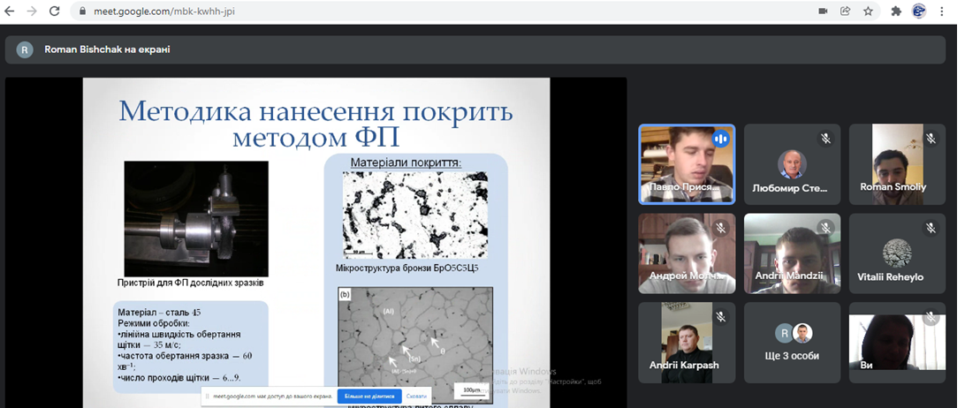980x408 pixels.
Task: Open the Chrome three-dot menu
Action: [942, 11]
